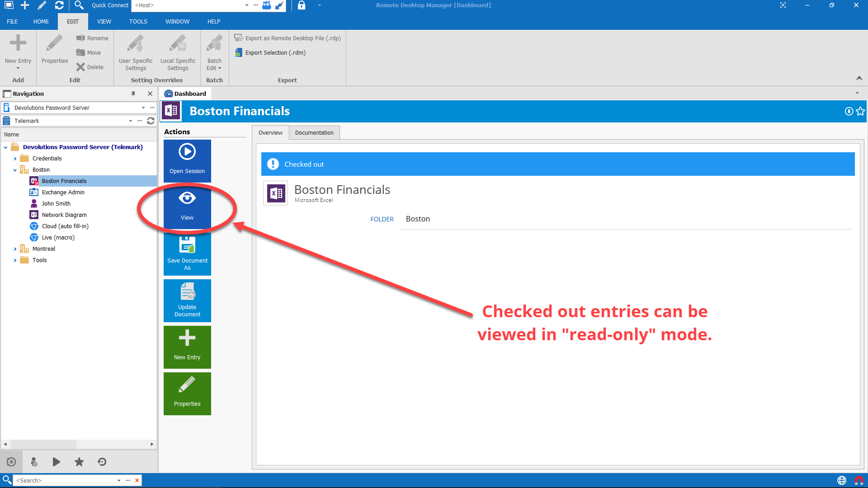Click the green Properties tile

click(187, 394)
